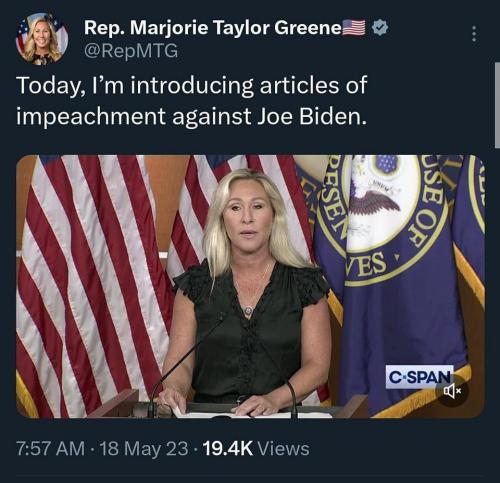
Task: Unmute the video with the speaker icon
Action: coord(452,390)
